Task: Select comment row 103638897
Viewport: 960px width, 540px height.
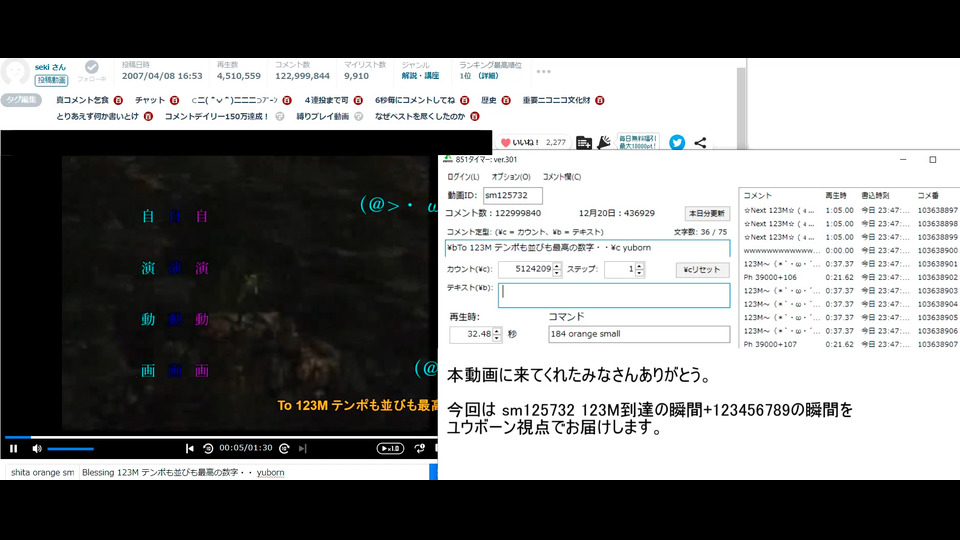Action: pyautogui.click(x=850, y=210)
